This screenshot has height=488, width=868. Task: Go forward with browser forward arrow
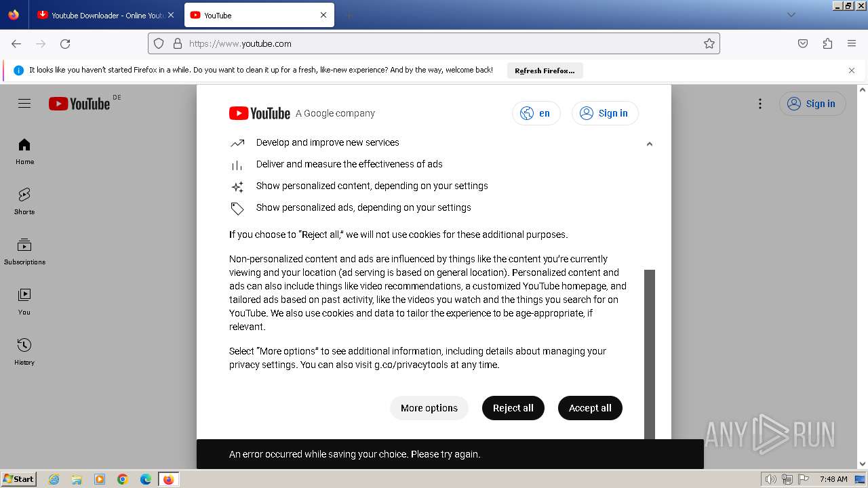(x=41, y=43)
